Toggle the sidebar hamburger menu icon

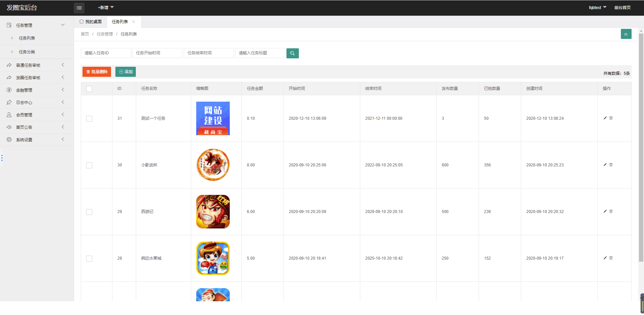(79, 8)
